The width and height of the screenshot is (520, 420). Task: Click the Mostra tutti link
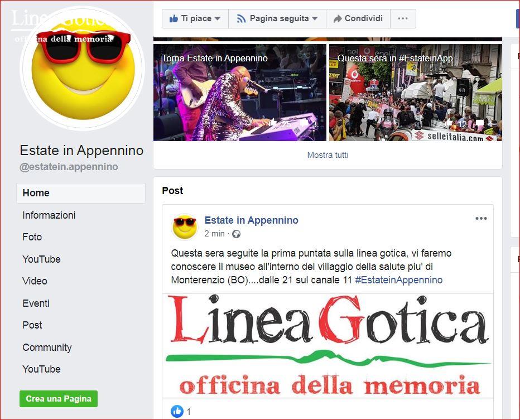tap(328, 155)
